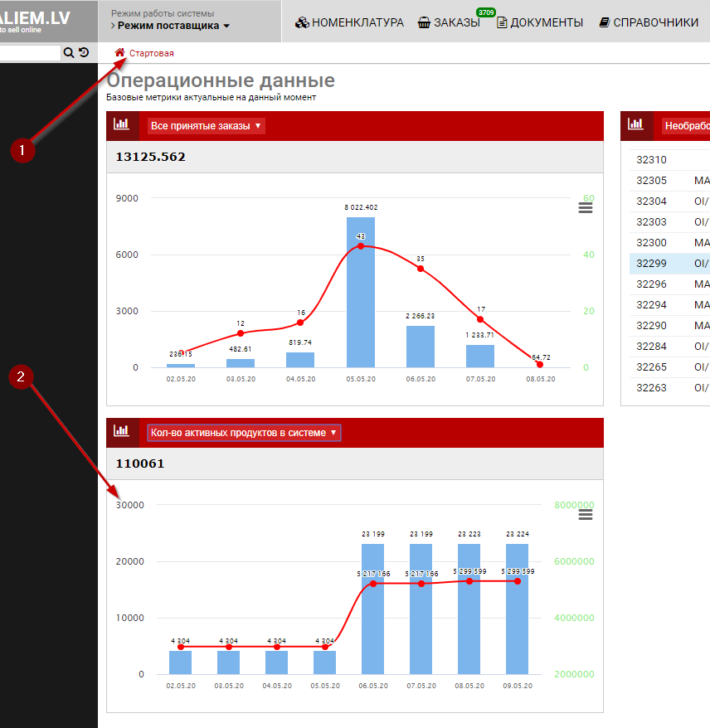Select order row 32299
Viewport: 710px width, 728px height.
(651, 264)
